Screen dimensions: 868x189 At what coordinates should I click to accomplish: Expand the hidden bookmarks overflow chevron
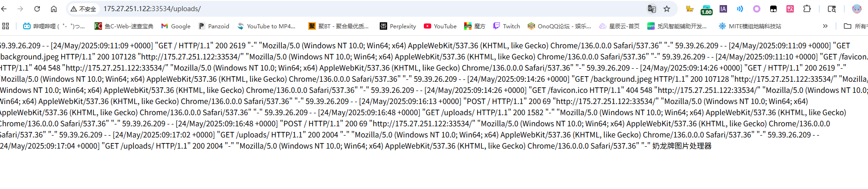point(825,26)
